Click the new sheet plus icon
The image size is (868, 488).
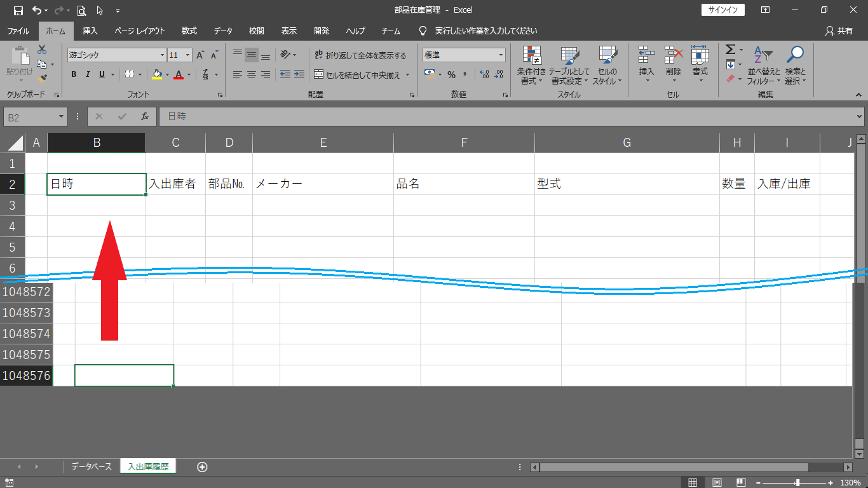pyautogui.click(x=202, y=467)
